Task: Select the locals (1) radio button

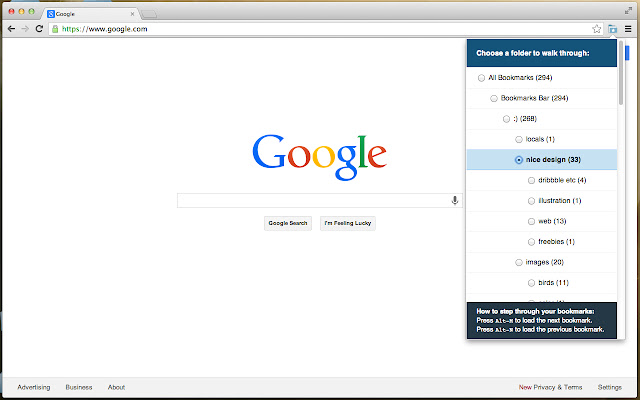Action: (519, 140)
